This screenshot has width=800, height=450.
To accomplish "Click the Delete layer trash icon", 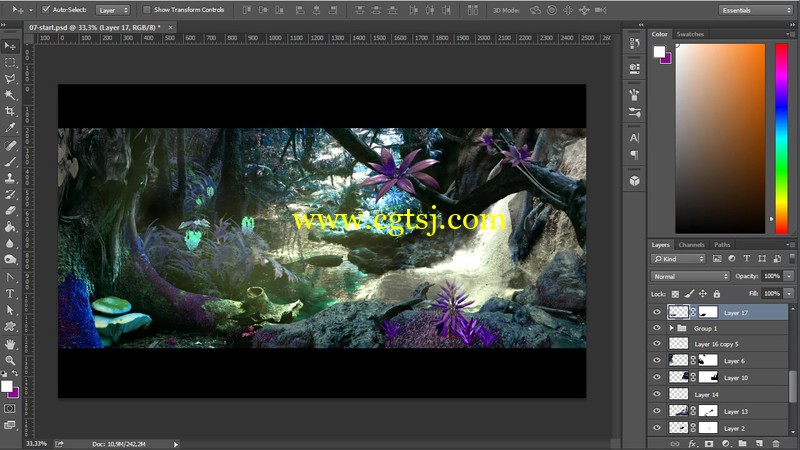I will coord(776,444).
